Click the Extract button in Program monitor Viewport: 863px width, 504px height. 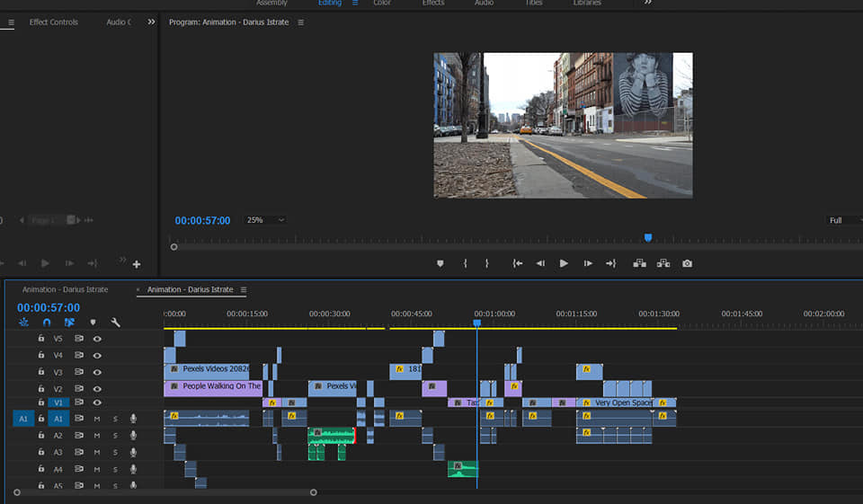[663, 263]
